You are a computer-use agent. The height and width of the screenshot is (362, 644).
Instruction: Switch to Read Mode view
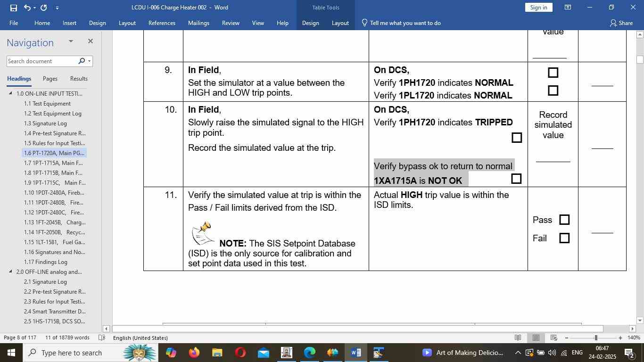[518, 337]
